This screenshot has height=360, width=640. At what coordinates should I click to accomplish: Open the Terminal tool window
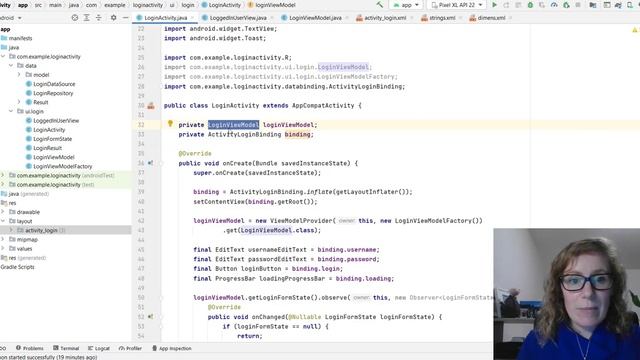66,348
